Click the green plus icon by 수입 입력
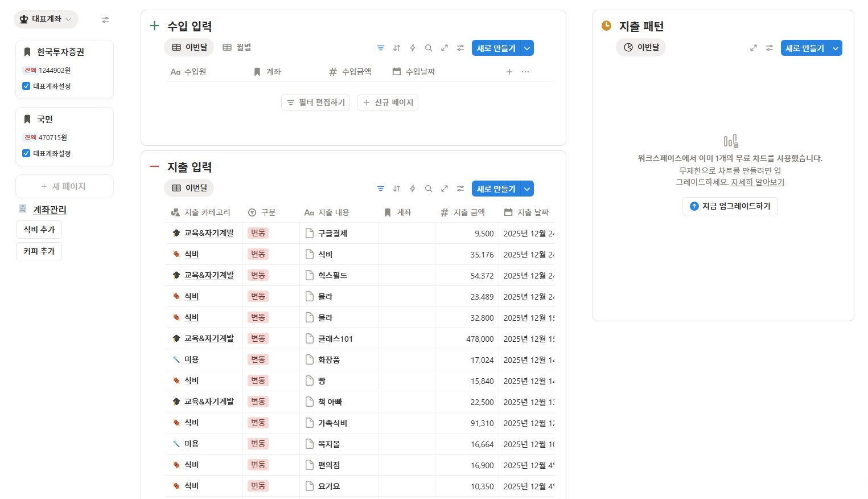The height and width of the screenshot is (499, 868). (x=154, y=26)
